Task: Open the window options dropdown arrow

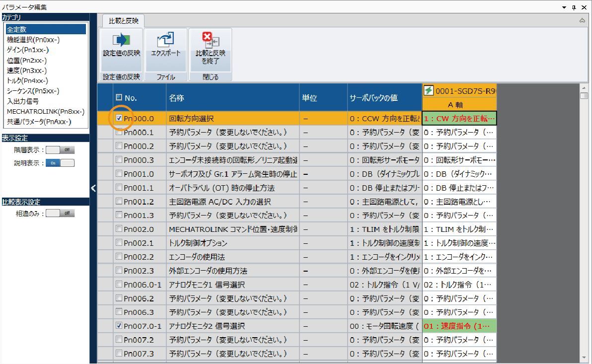Action: [x=564, y=6]
